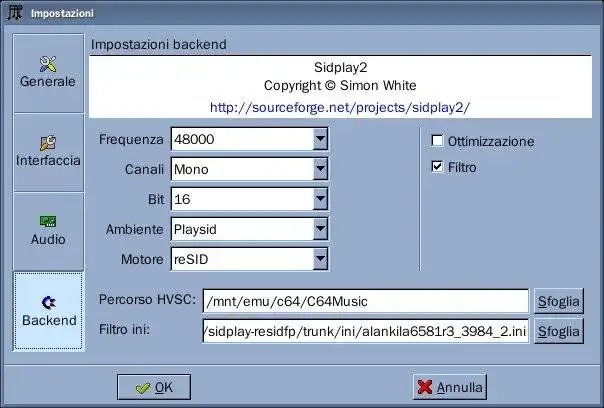Viewport: 604px width, 408px height.
Task: Cancel with the Annulla button
Action: point(450,387)
